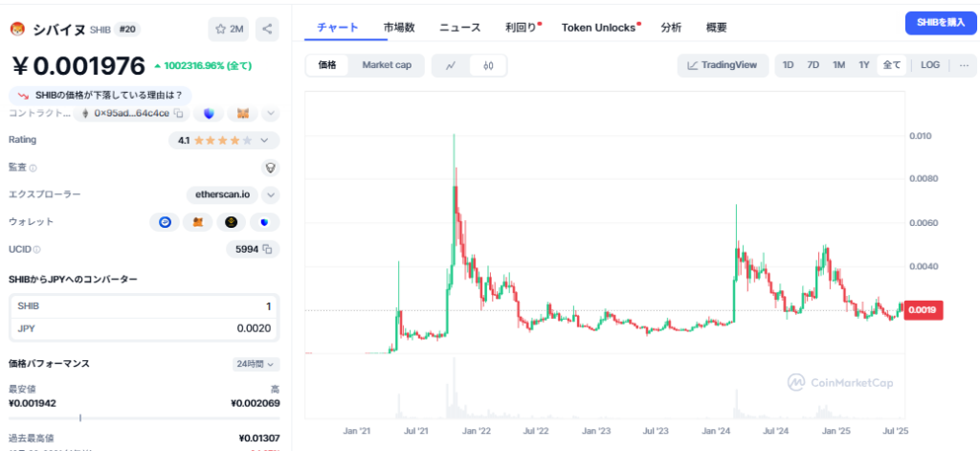Image resolution: width=980 pixels, height=451 pixels.
Task: Copy the UCID 5994 value
Action: coord(267,249)
